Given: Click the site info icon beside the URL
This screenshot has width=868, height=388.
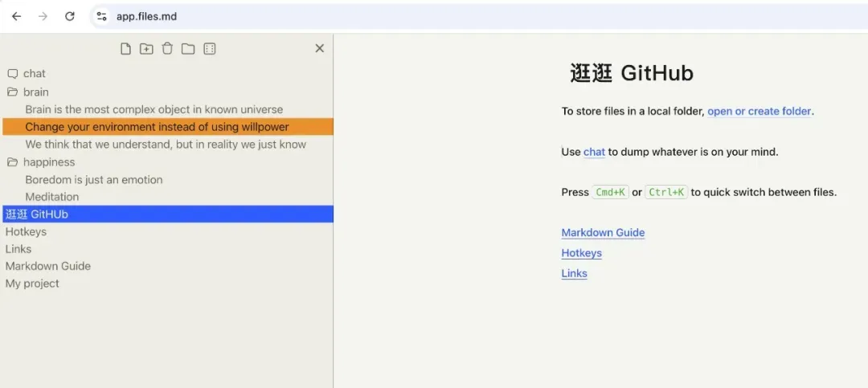Looking at the screenshot, I should pos(101,16).
